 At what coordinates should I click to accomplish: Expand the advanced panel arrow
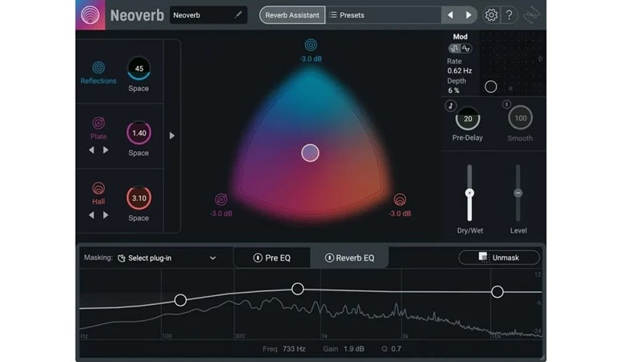tap(172, 135)
